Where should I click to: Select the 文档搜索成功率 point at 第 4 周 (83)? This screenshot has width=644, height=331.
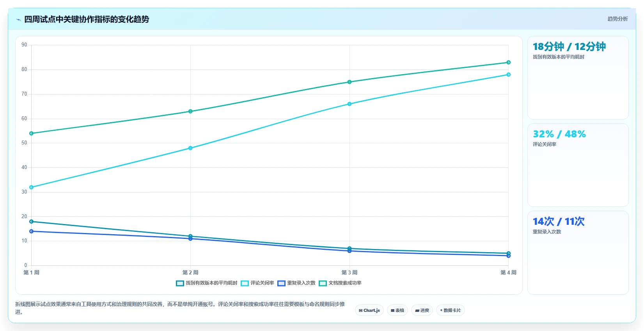pyautogui.click(x=508, y=62)
